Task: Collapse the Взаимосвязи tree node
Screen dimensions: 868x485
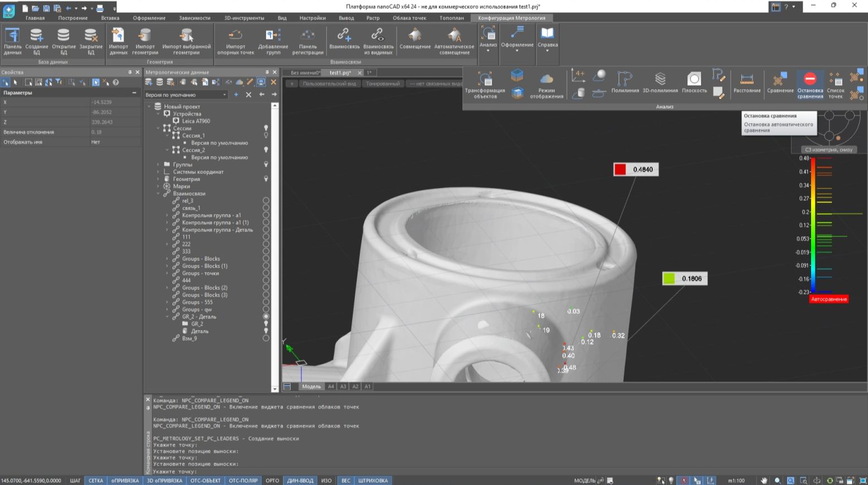Action: (158, 193)
